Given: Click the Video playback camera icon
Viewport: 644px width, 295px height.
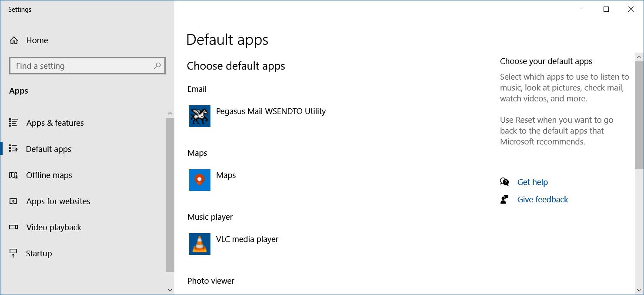Looking at the screenshot, I should click(13, 227).
